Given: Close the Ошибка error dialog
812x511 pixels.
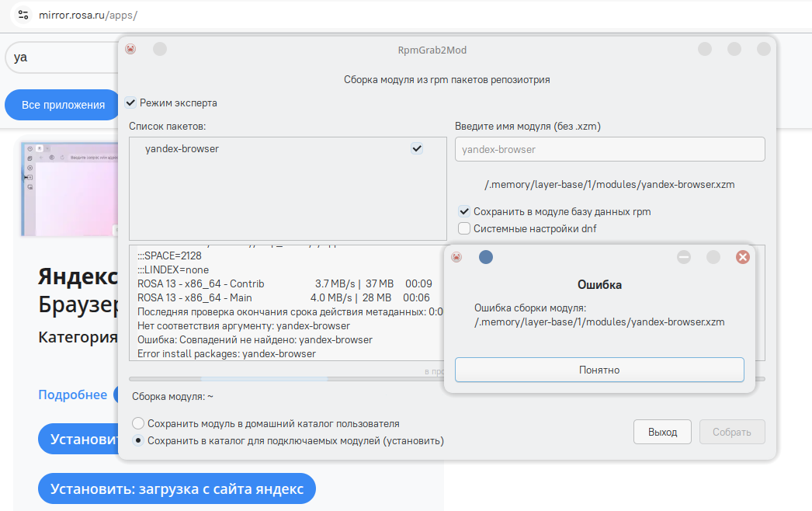Looking at the screenshot, I should 743,257.
